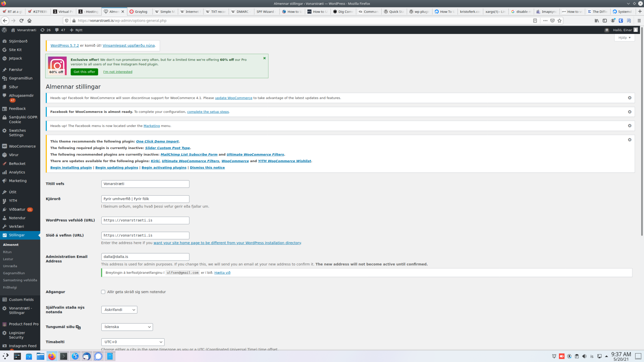Image resolution: width=644 pixels, height=362 pixels.
Task: Bookmark this page with star icon
Action: pyautogui.click(x=559, y=20)
